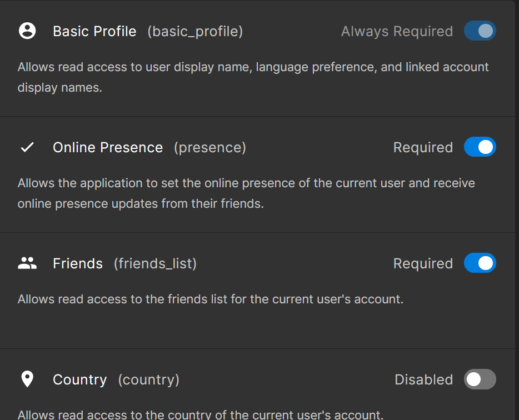Enable the Country permission toggle
Image resolution: width=519 pixels, height=420 pixels.
(x=480, y=379)
